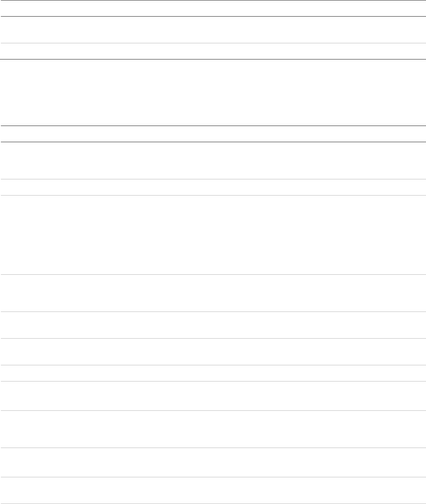Click the tallest empty row in lower table
Viewport: 426px width, 504px height.
point(213,234)
